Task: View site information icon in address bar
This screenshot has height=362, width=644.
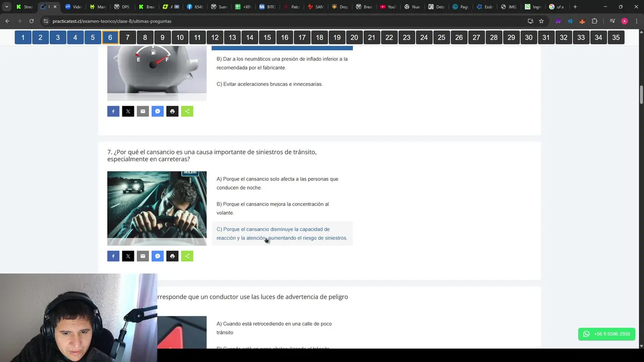Action: click(x=46, y=21)
